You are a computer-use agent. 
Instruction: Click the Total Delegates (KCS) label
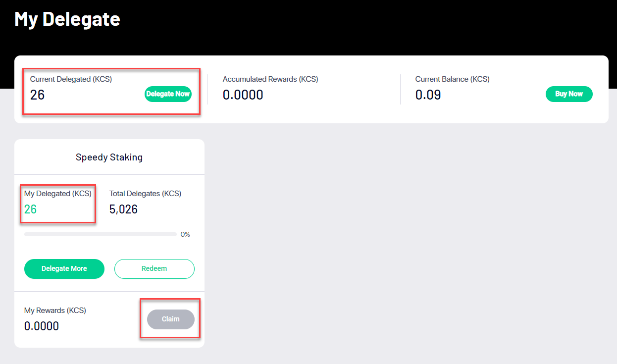point(145,194)
